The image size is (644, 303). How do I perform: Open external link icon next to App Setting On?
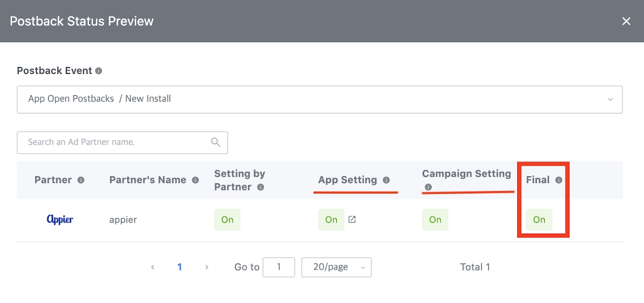352,219
